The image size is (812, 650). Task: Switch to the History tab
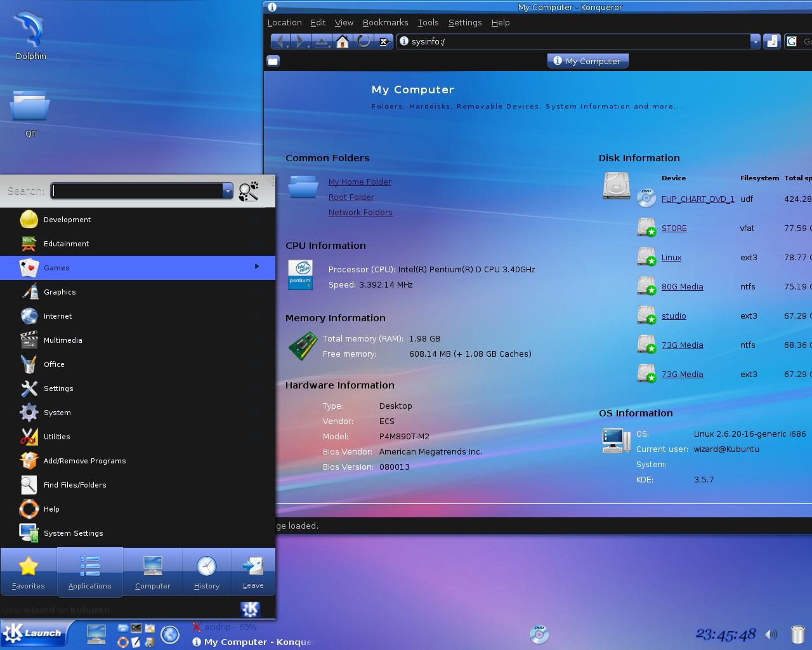point(207,572)
